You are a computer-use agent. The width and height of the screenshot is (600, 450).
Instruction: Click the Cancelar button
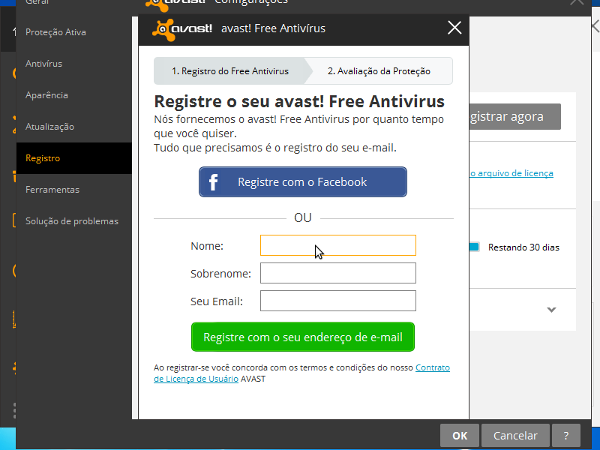[515, 435]
